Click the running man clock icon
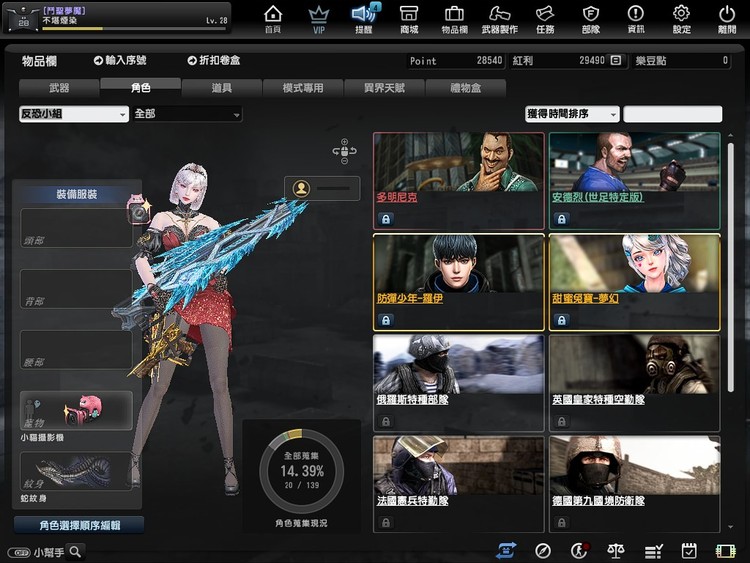This screenshot has width=750, height=563. 579,551
